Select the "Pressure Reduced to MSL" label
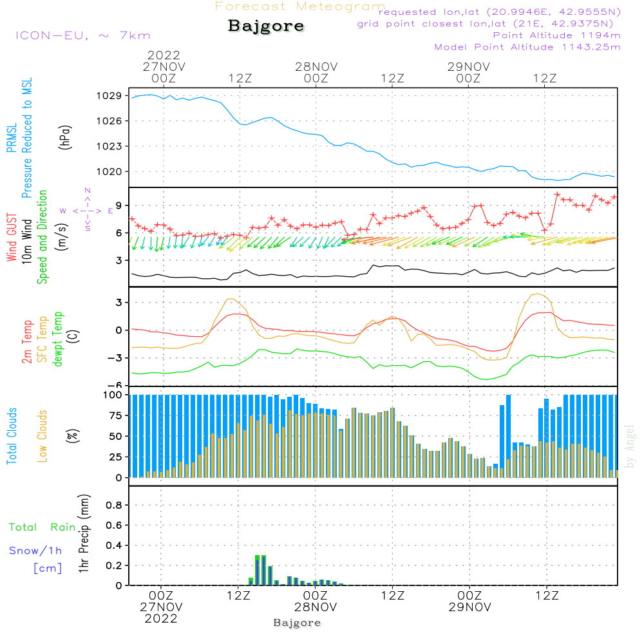This screenshot has height=644, width=644. pyautogui.click(x=26, y=138)
